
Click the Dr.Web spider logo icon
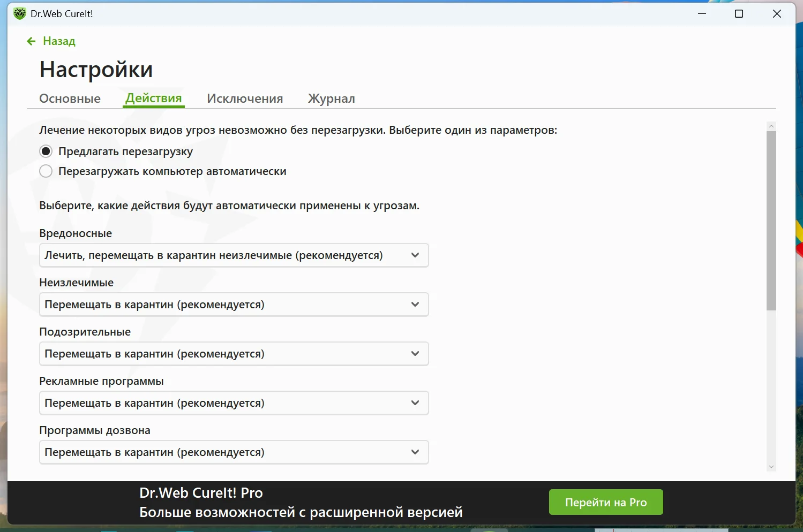coord(20,13)
